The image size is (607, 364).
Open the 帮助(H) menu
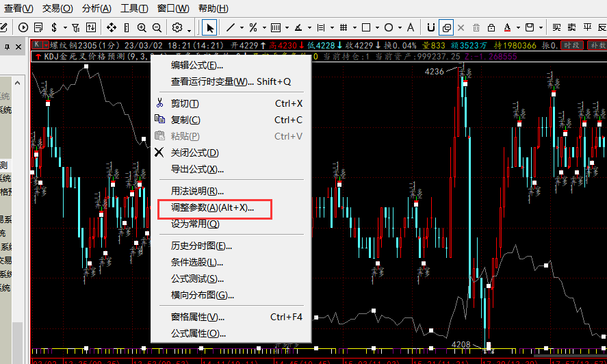pos(214,8)
